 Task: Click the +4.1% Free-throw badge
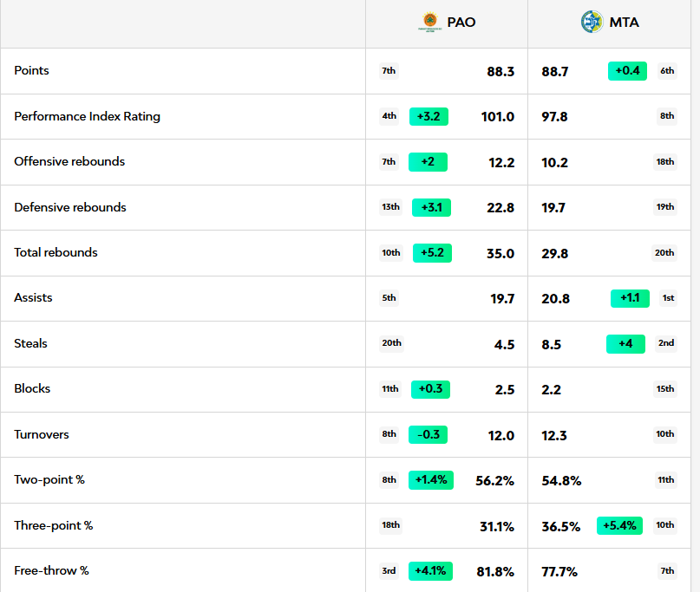coord(430,571)
